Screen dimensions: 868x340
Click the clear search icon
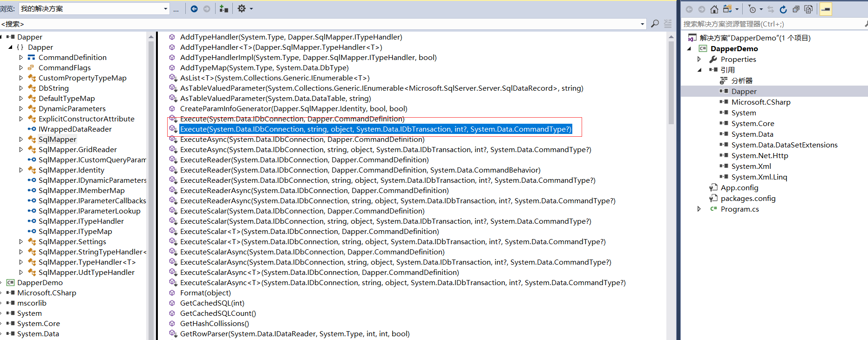(668, 24)
